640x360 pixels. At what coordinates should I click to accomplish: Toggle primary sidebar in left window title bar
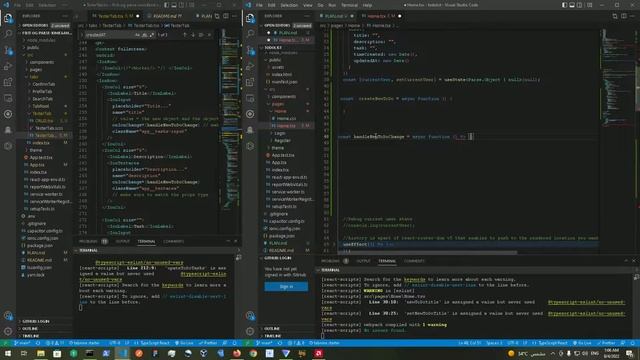(x=167, y=5)
